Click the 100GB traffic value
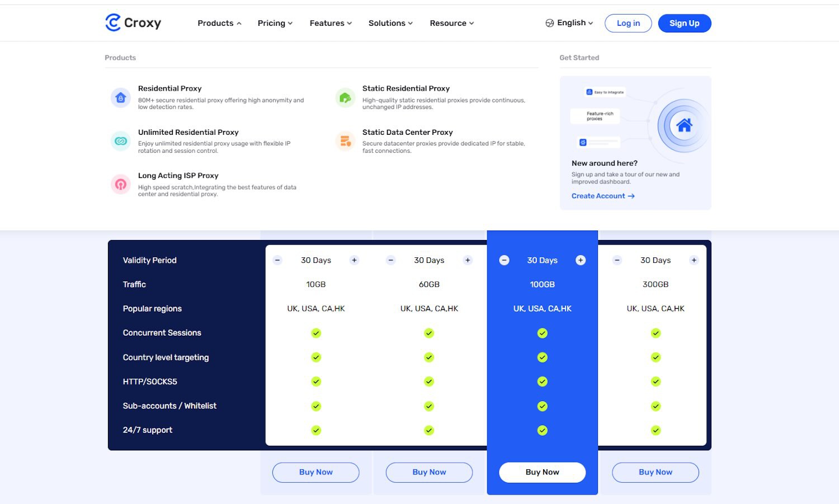The image size is (839, 504). [543, 284]
